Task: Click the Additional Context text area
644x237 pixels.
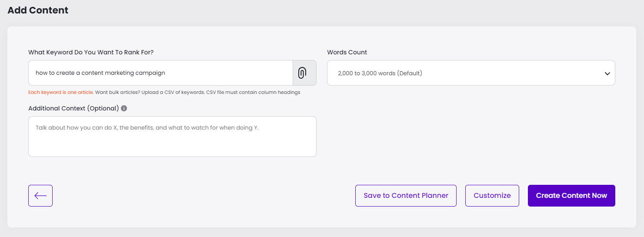Action: click(x=172, y=137)
